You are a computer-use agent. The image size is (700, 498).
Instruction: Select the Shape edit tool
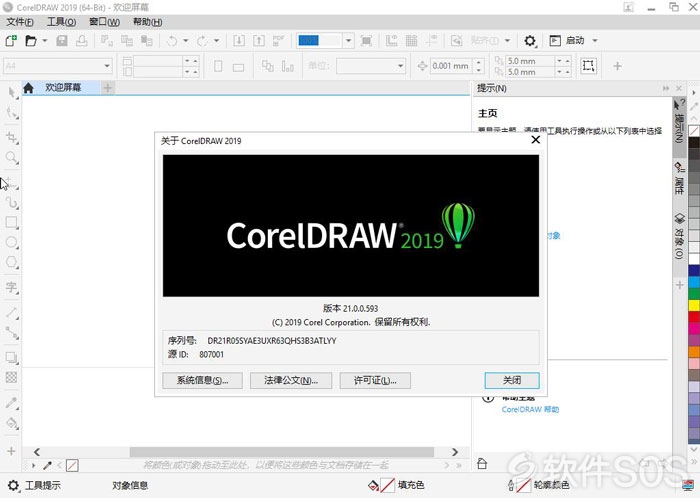click(x=12, y=113)
